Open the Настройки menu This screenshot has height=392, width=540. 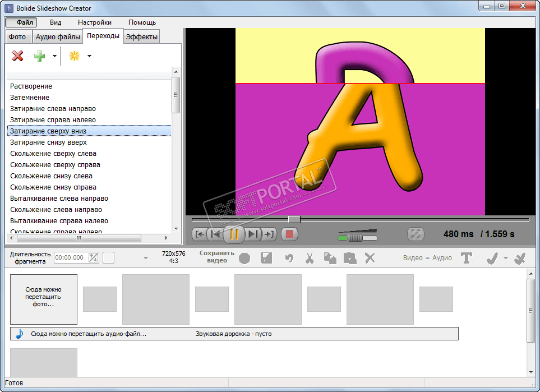[95, 22]
